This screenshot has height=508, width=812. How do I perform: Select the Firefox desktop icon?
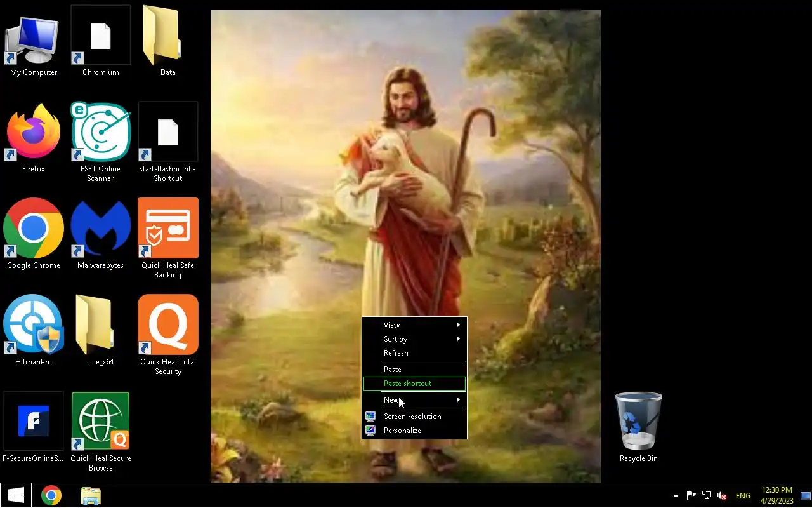[33, 138]
